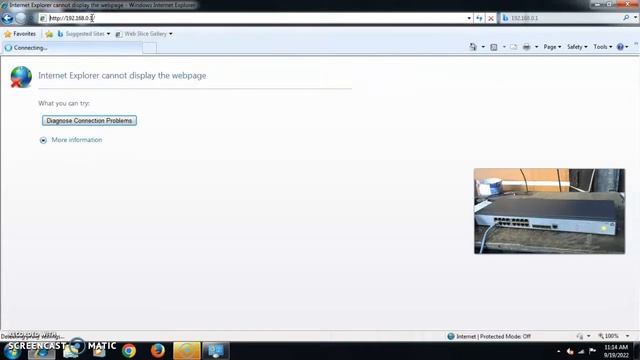
Task: Open a new blank tab
Action: [x=149, y=48]
